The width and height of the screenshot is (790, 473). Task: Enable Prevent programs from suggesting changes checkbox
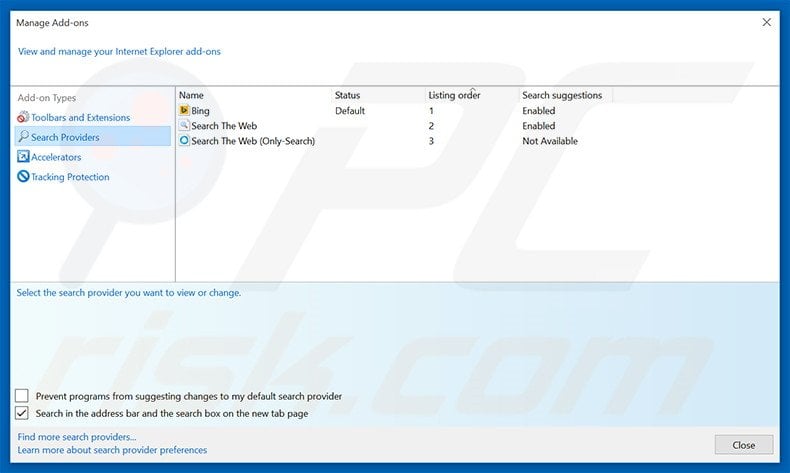coord(22,396)
